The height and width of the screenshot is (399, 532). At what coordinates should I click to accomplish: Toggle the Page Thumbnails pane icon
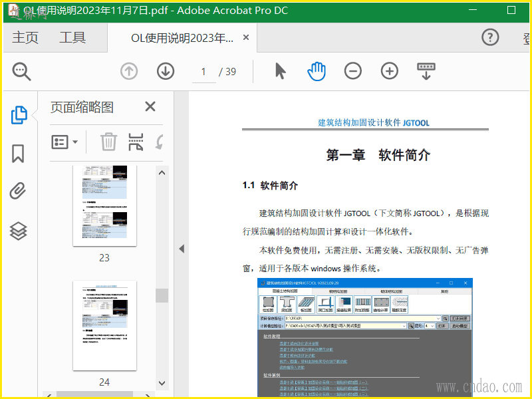19,115
